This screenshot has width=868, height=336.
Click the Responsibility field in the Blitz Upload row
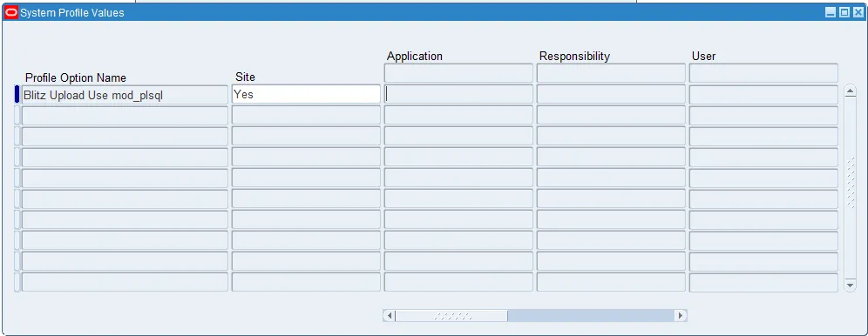611,95
